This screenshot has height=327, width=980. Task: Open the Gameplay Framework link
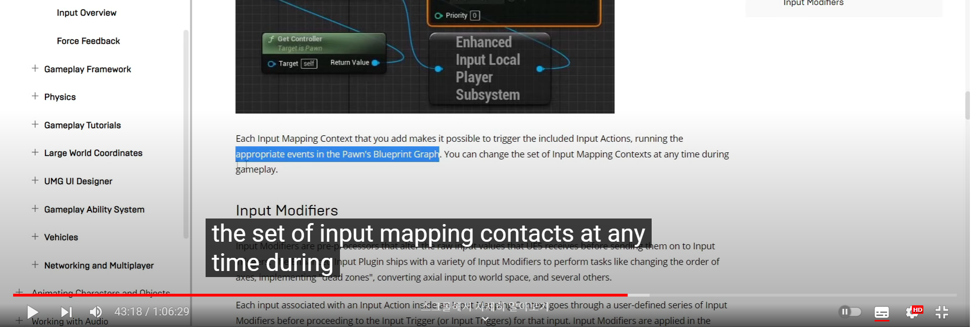(87, 69)
